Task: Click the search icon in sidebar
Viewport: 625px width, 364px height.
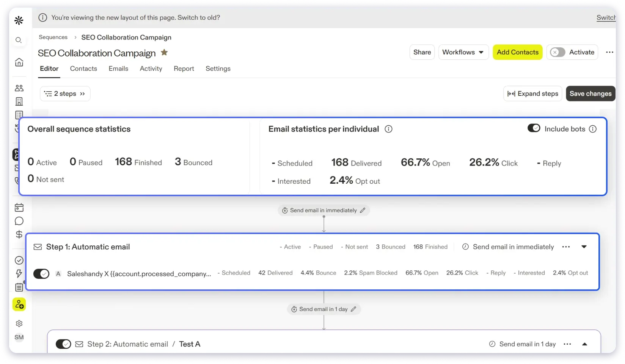Action: coord(19,40)
